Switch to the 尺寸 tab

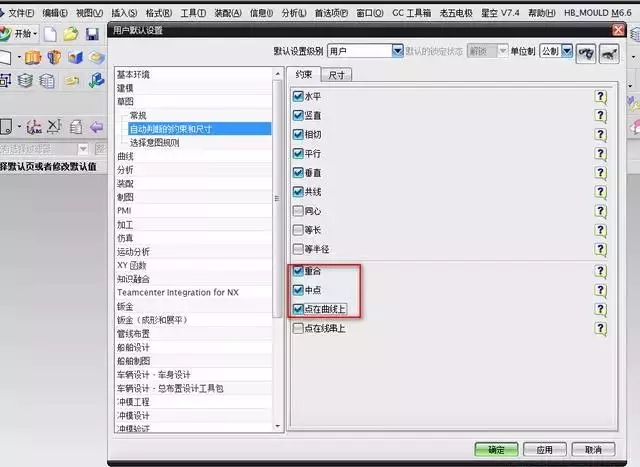point(337,75)
